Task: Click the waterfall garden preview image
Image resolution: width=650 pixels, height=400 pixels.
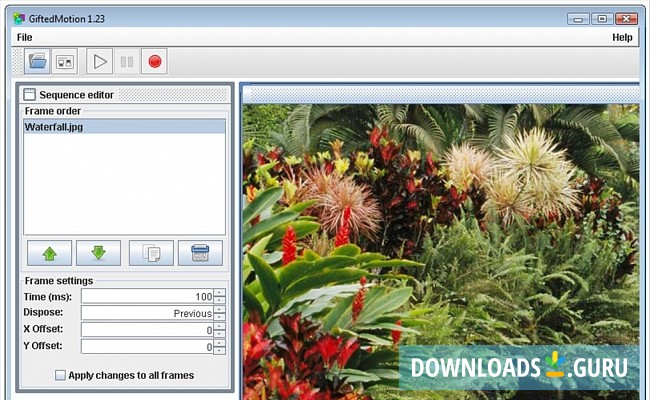Action: [x=441, y=251]
